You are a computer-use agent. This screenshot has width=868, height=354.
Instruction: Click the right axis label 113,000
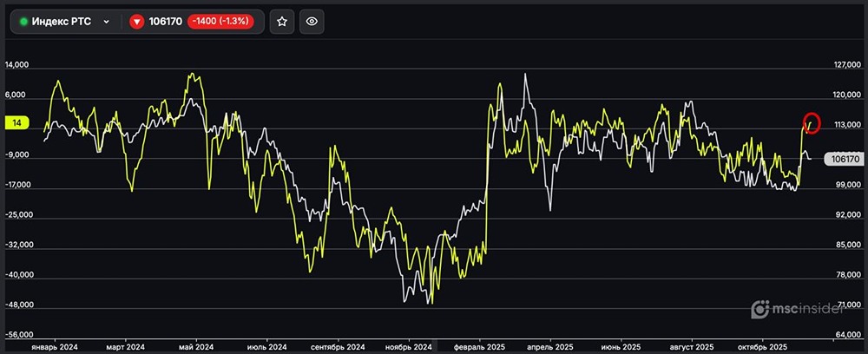(x=847, y=126)
